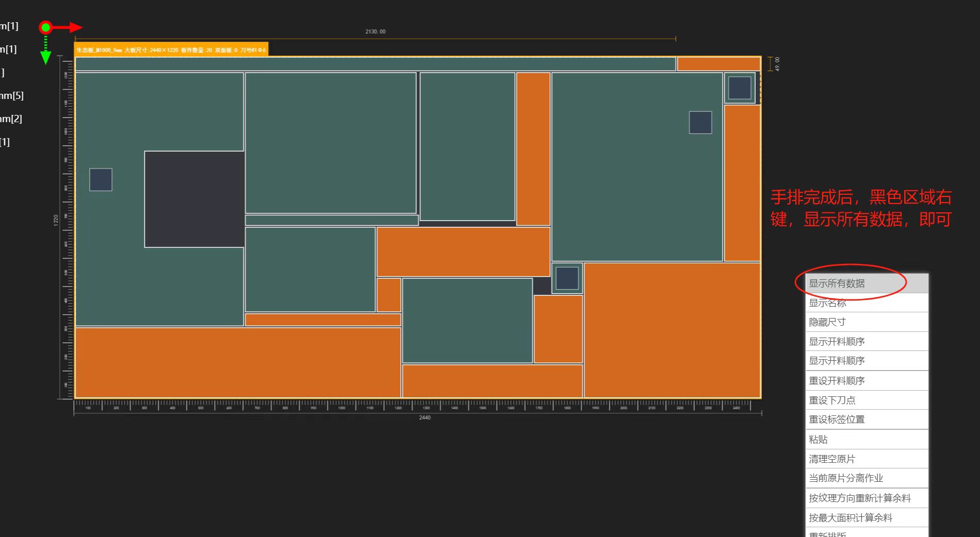The image size is (980, 537).
Task: Click the orange sheet info label 生态板
Action: (171, 50)
